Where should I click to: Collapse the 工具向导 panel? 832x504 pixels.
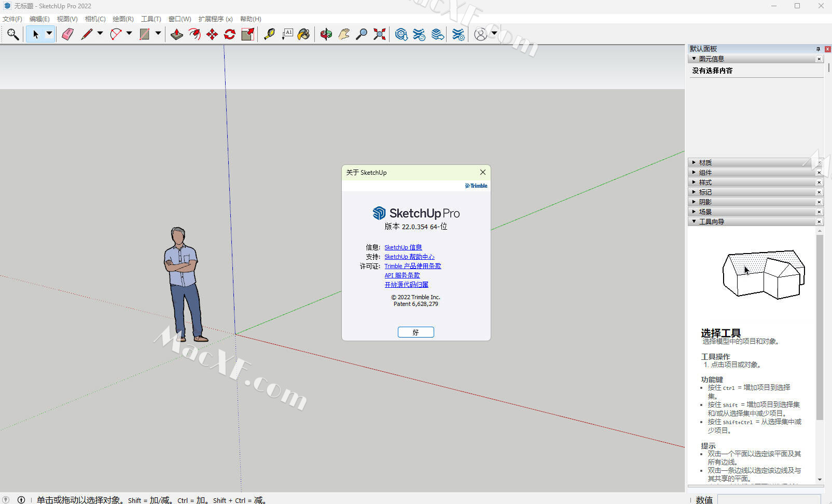[x=694, y=221]
